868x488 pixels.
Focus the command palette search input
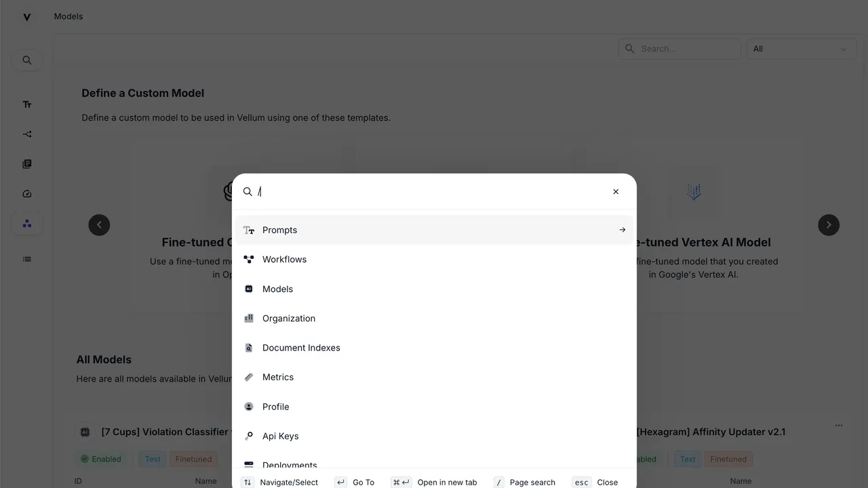[x=431, y=192]
